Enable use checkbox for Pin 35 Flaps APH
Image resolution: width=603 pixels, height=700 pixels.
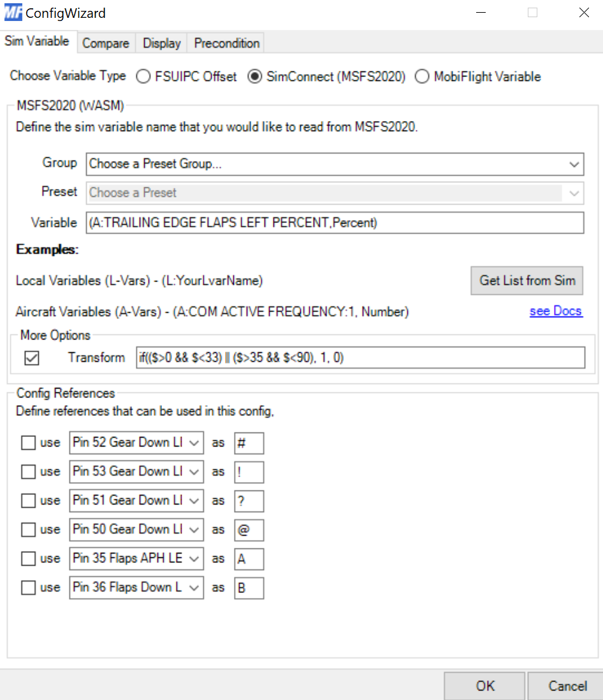(28, 559)
